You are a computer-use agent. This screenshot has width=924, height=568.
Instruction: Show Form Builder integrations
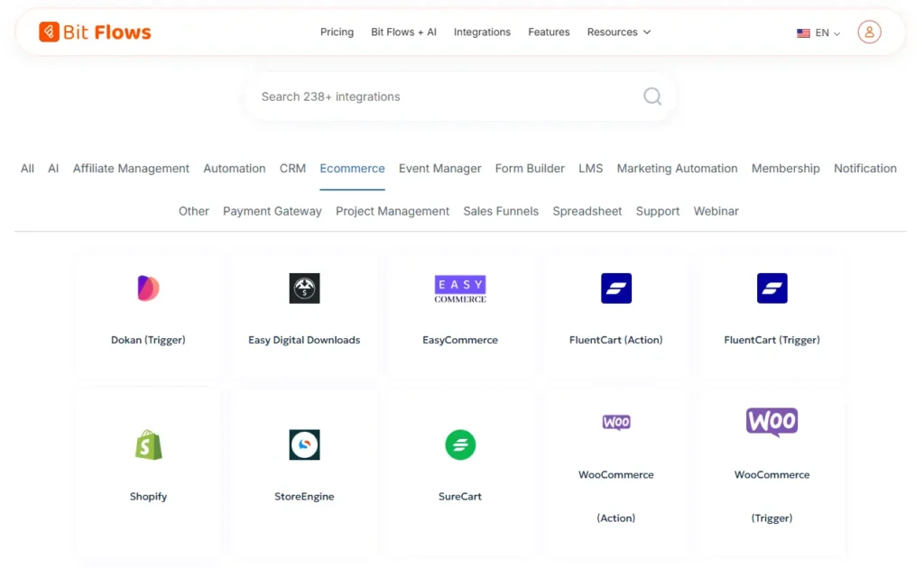tap(530, 169)
